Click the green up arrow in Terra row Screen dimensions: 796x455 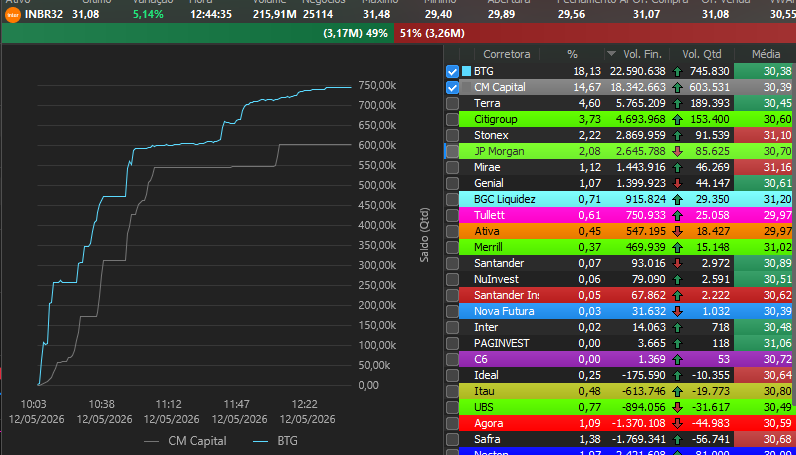tap(677, 104)
